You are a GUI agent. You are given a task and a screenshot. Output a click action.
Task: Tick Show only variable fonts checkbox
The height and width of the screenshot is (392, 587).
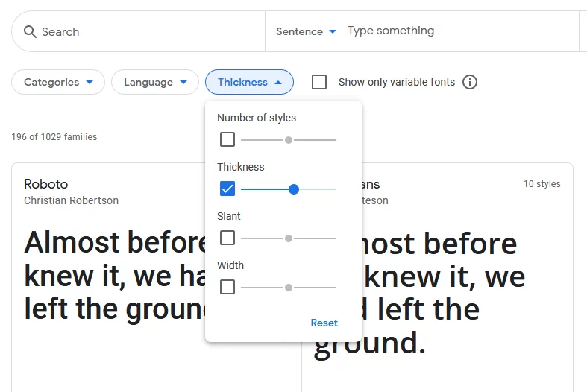(319, 82)
